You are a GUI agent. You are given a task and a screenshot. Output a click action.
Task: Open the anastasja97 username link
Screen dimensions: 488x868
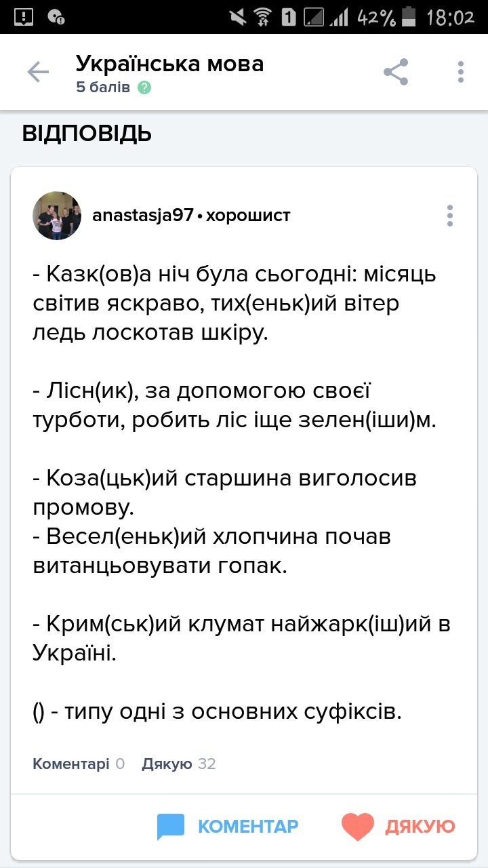(x=142, y=216)
